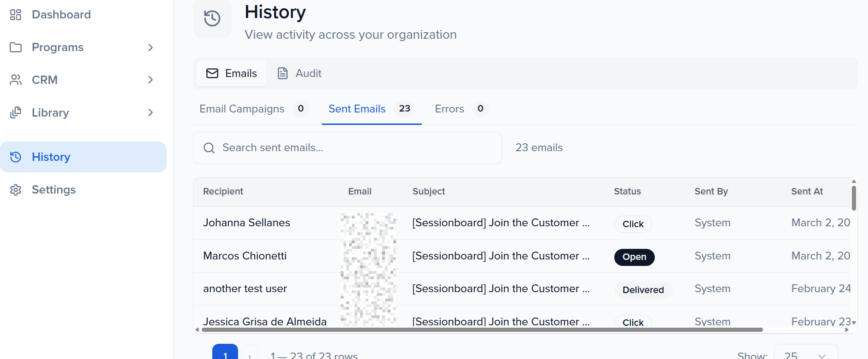Expand the Programs submenu chevron

click(150, 47)
